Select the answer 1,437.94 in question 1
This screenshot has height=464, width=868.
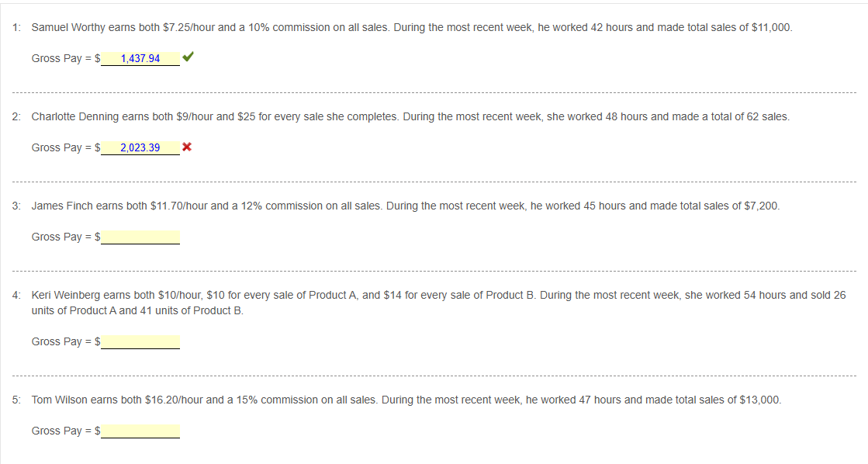coord(140,57)
